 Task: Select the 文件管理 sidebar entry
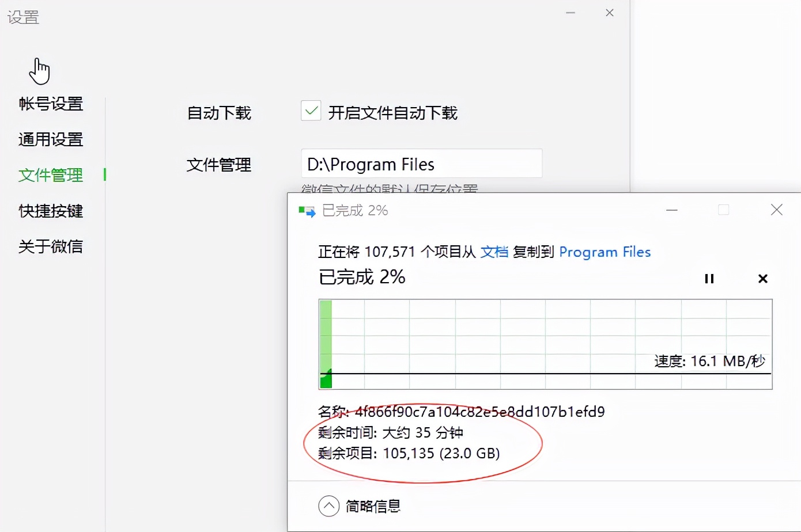click(50, 176)
